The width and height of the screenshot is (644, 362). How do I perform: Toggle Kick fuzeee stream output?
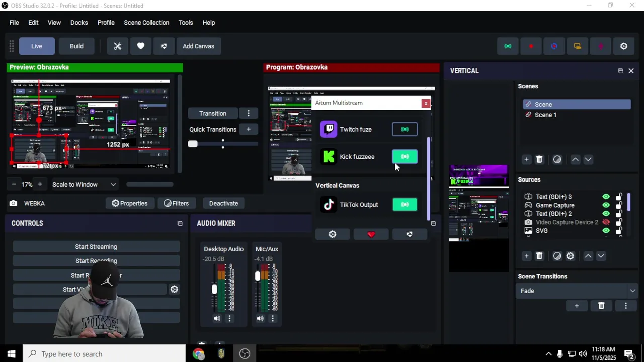click(405, 157)
